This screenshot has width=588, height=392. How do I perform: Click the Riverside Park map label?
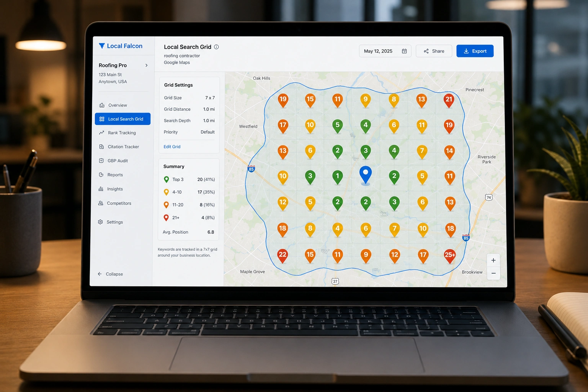487,160
